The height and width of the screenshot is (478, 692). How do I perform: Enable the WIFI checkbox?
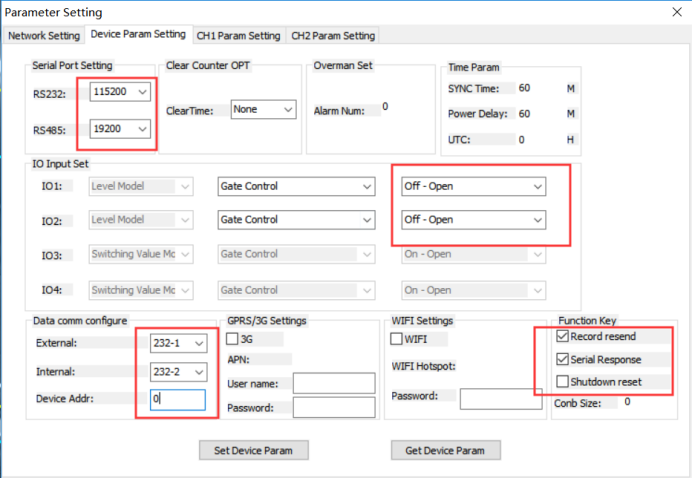click(396, 339)
